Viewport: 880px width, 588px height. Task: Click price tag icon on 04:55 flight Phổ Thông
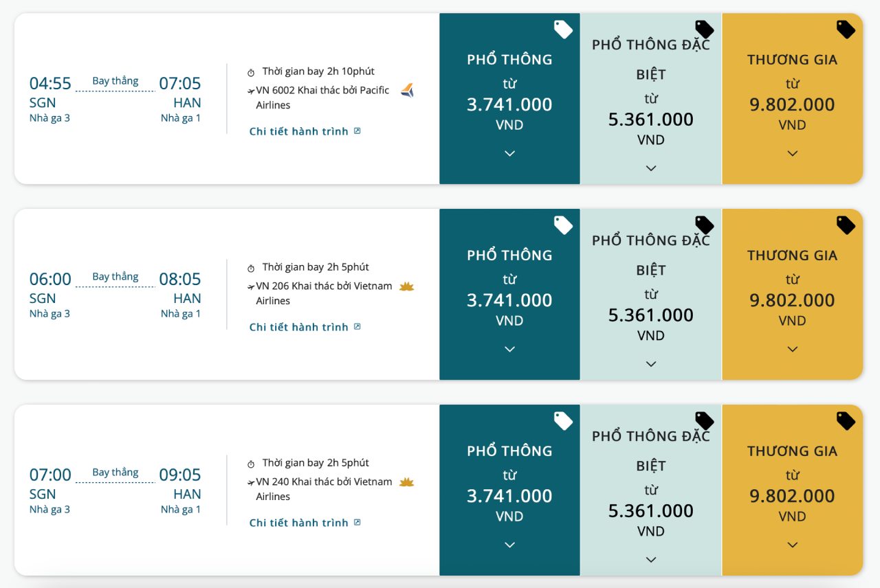click(x=563, y=30)
